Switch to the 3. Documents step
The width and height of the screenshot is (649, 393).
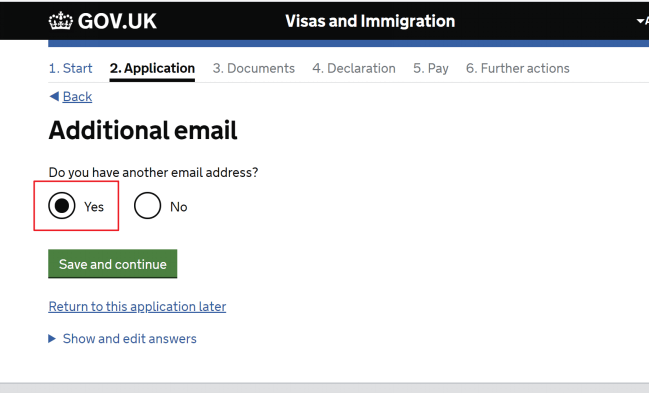pyautogui.click(x=254, y=68)
